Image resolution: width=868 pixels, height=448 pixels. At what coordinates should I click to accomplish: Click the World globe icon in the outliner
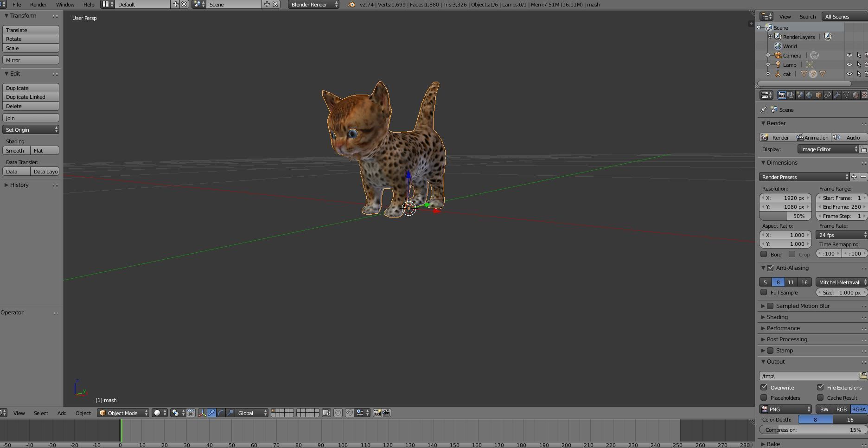[778, 46]
